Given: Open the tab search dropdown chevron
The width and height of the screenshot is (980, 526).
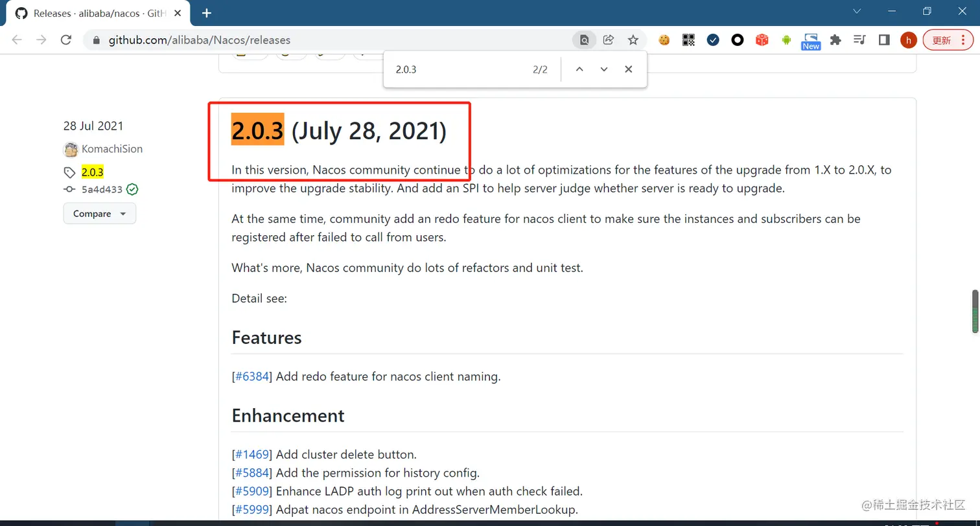Looking at the screenshot, I should [x=857, y=11].
